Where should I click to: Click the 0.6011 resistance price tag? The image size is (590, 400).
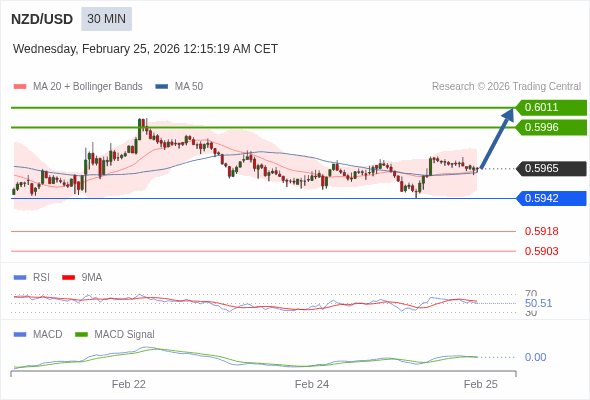tap(551, 107)
